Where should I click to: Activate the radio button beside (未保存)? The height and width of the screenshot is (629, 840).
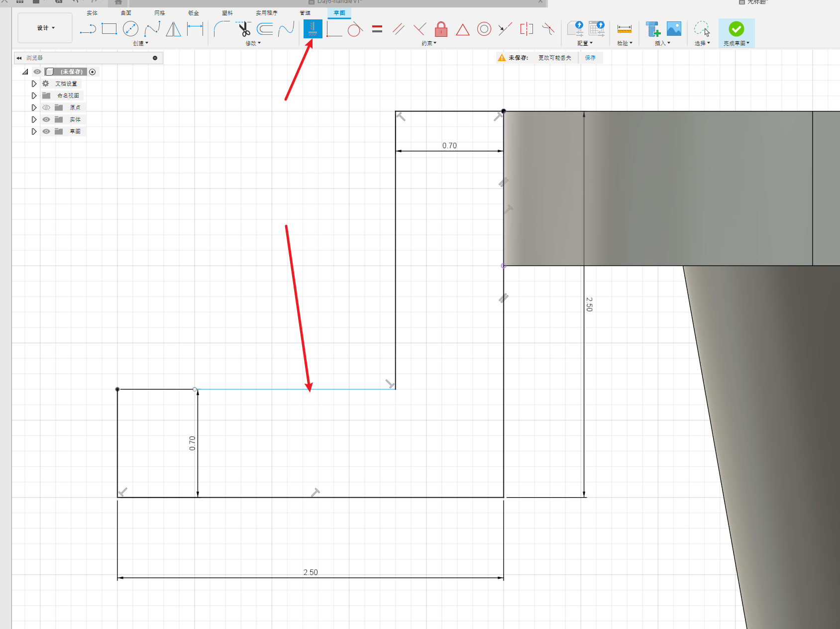pos(92,72)
